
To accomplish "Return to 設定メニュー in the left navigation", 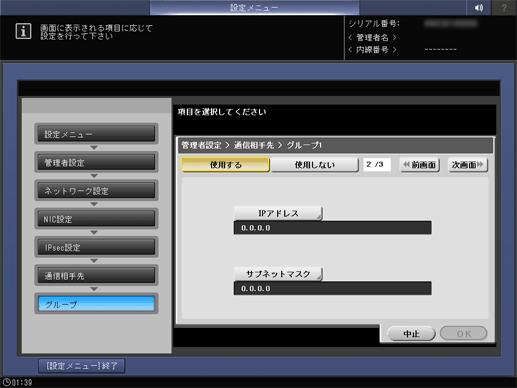I will tap(96, 134).
